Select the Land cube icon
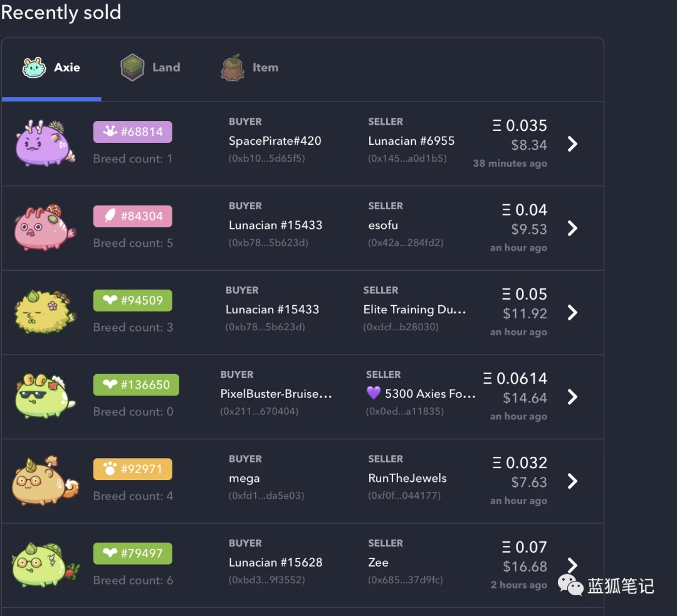Viewport: 677px width, 616px height. point(132,67)
